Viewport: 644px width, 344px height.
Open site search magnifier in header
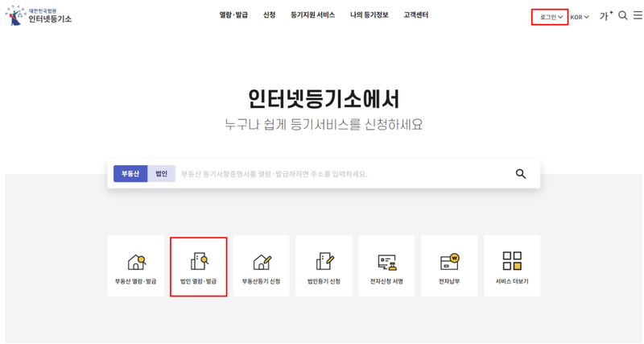(622, 15)
